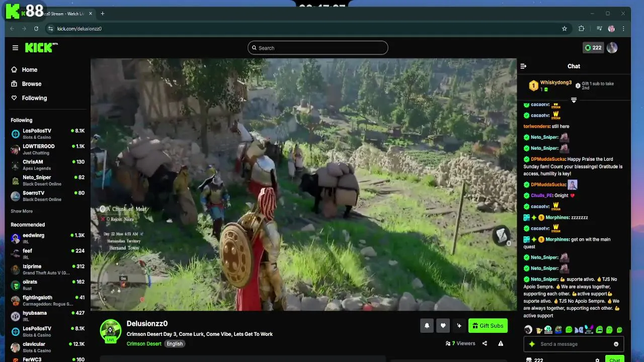Click Whiskydong3 on gift leaderboard

[x=555, y=82]
